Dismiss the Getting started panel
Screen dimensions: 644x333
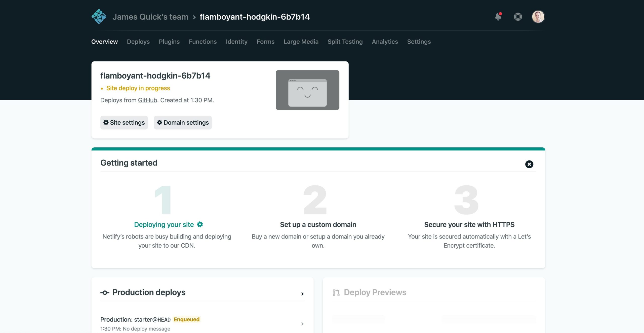[x=529, y=164]
